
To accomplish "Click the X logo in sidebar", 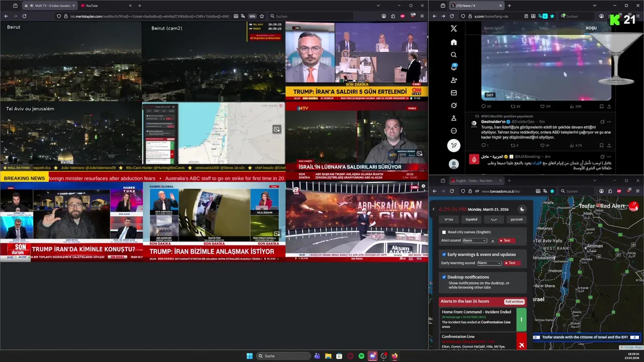I will (x=454, y=29).
